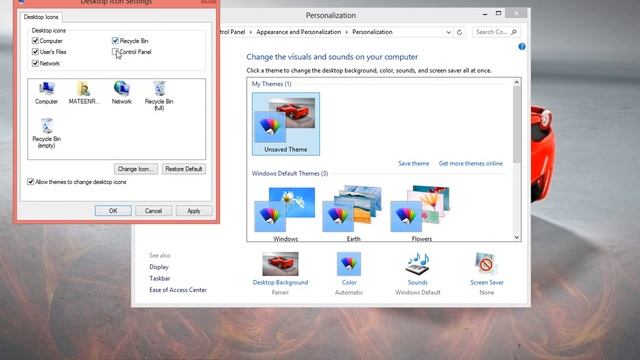The image size is (640, 360).
Task: Open the Taskbar link under See also
Action: coord(160,278)
